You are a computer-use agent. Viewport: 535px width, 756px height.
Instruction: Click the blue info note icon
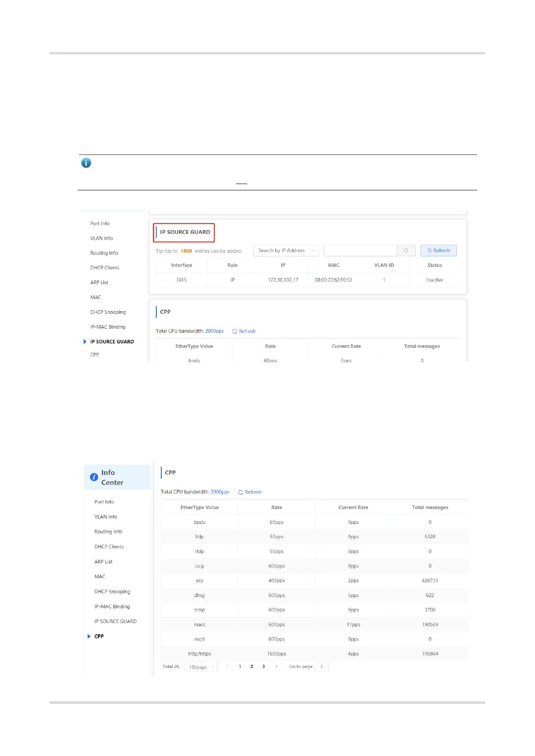[x=86, y=163]
